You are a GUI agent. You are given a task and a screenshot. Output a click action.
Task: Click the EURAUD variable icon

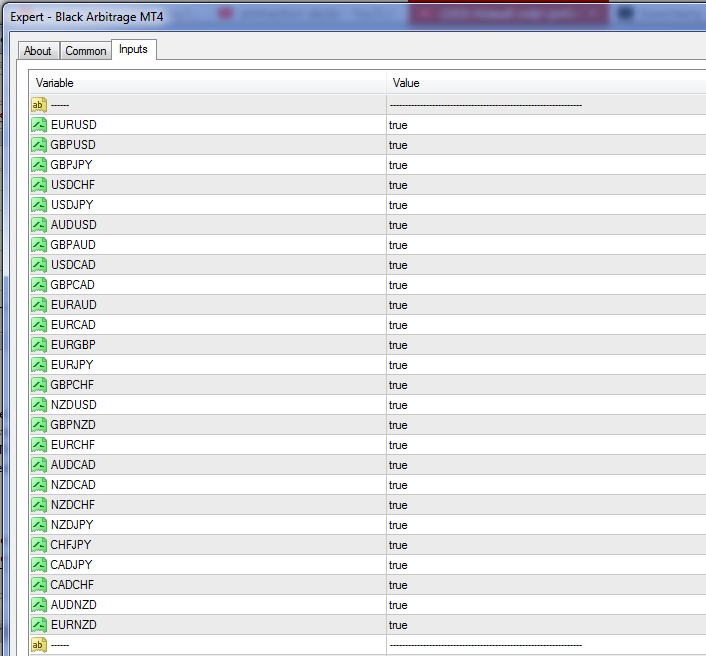[39, 305]
